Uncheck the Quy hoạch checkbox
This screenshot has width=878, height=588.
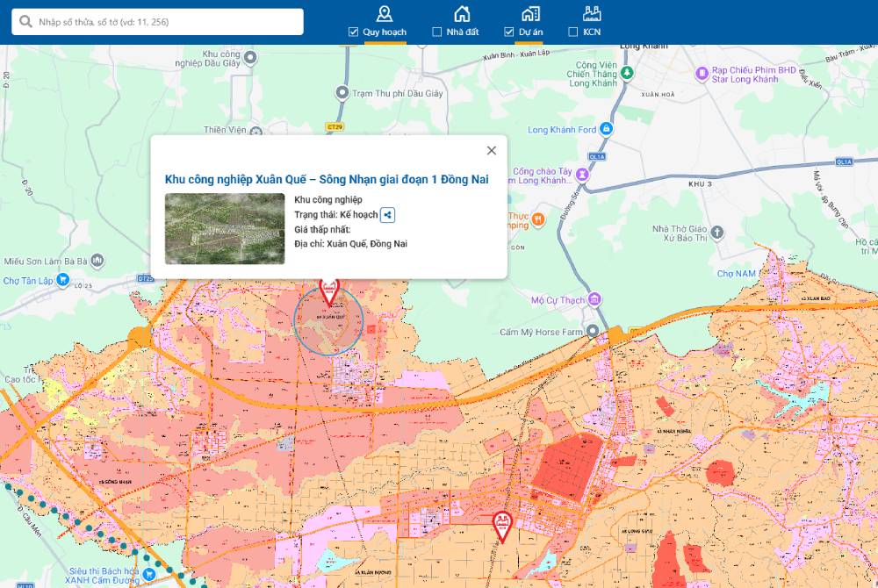354,32
